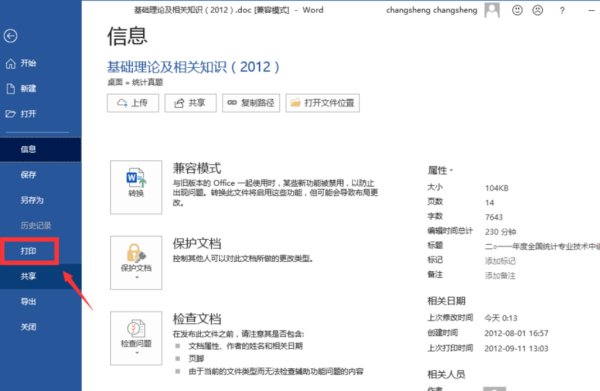This screenshot has height=391, width=600.
Task: Click the word count value 7643
Action: [494, 217]
